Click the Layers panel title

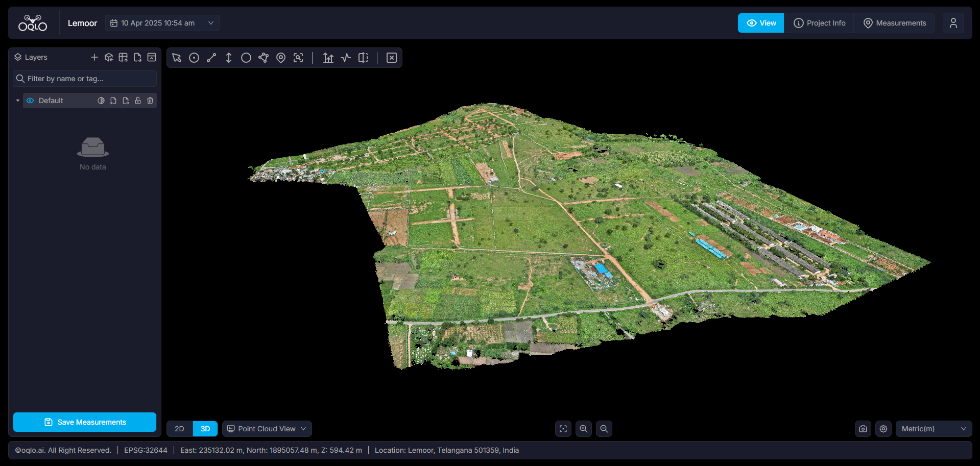coord(36,57)
